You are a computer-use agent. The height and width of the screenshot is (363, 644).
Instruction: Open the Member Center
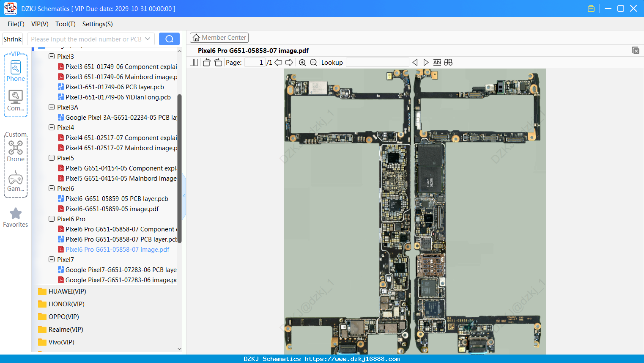(x=219, y=38)
